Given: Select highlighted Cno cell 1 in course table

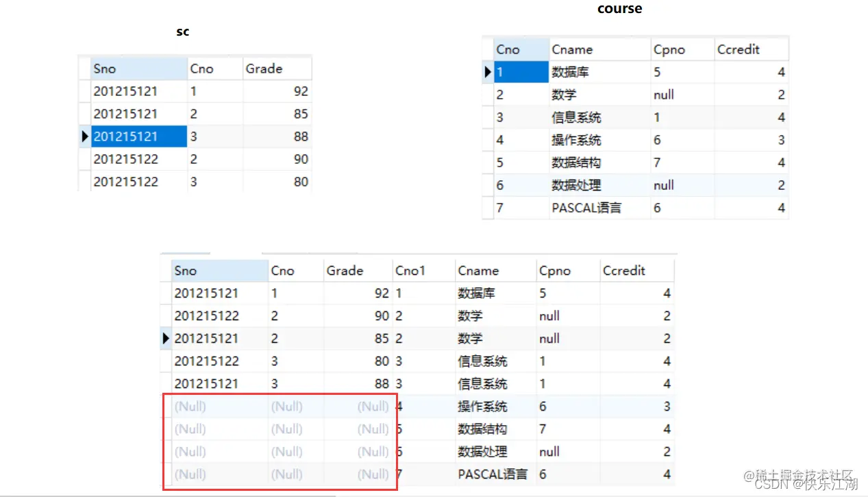Looking at the screenshot, I should pyautogui.click(x=521, y=72).
